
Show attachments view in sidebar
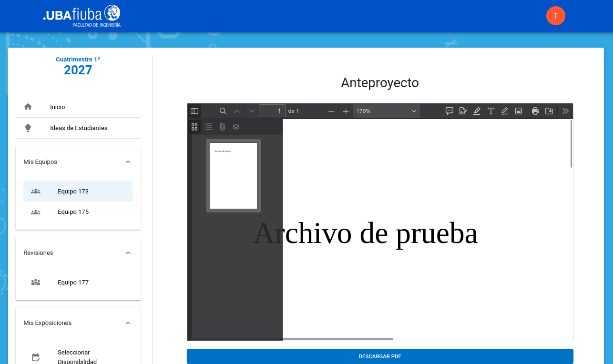pos(222,127)
